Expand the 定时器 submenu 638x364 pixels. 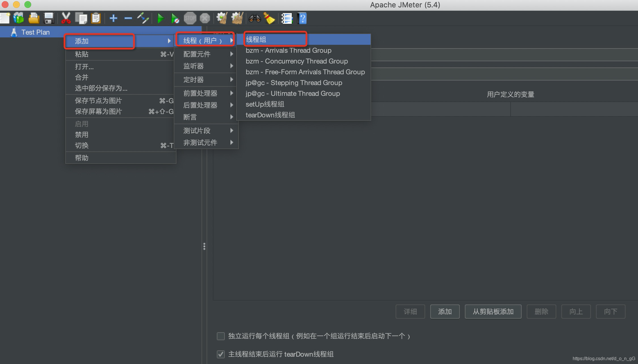(x=206, y=80)
